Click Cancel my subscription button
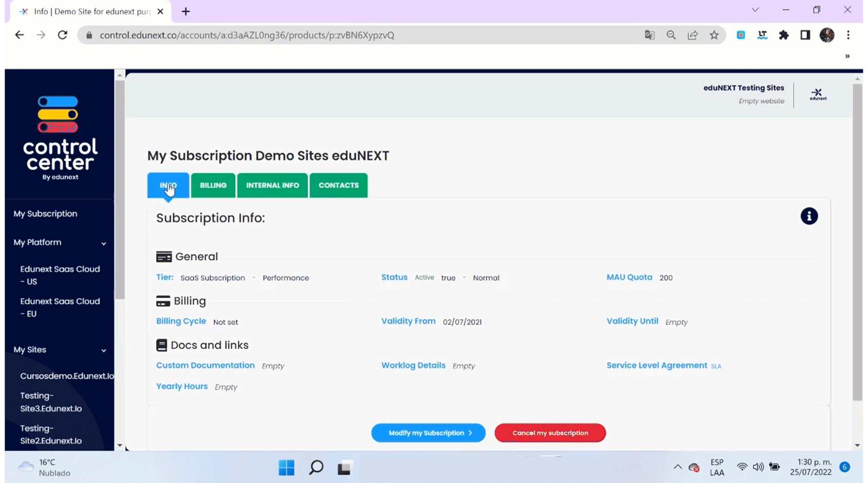This screenshot has height=483, width=868. coord(550,433)
